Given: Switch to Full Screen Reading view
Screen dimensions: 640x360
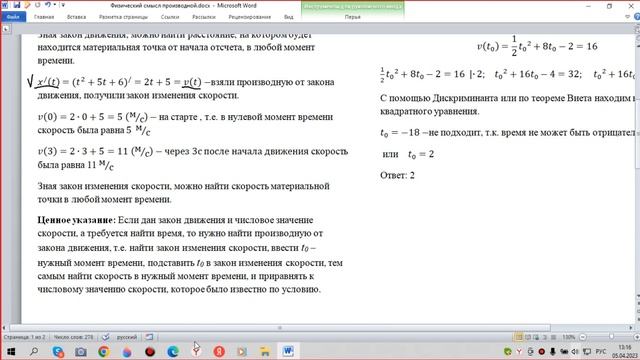Looking at the screenshot, I should (528, 337).
